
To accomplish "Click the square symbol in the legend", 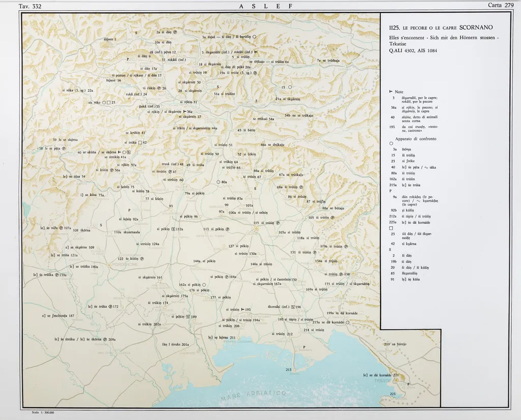I will pos(391,228).
